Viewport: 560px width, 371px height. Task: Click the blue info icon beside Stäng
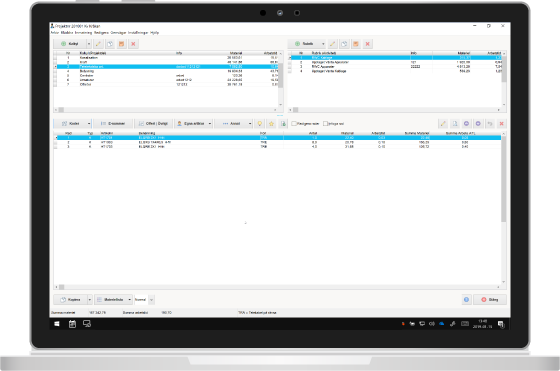[x=466, y=300]
